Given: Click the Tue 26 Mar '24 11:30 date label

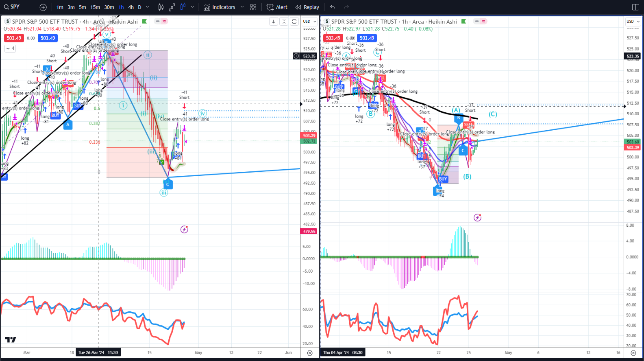Looking at the screenshot, I should (98, 352).
